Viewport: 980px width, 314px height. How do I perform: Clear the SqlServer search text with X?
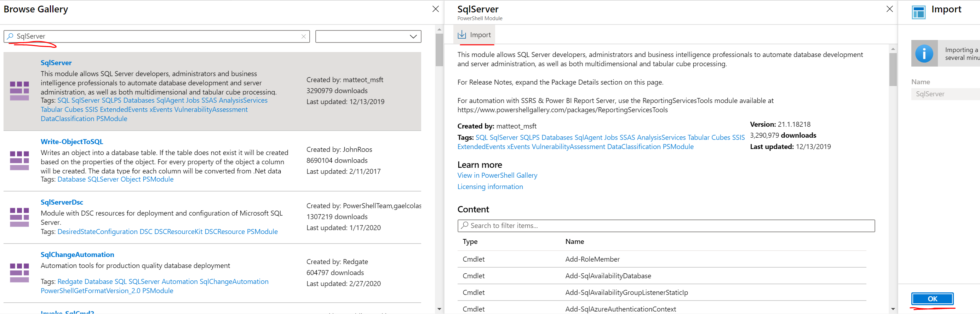pyautogui.click(x=303, y=36)
